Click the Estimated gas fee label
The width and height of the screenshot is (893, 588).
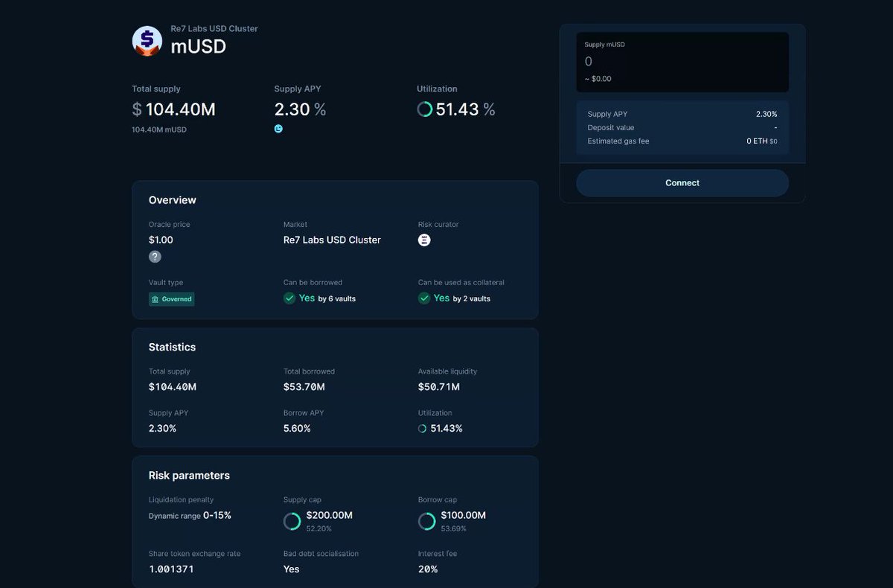pyautogui.click(x=618, y=141)
